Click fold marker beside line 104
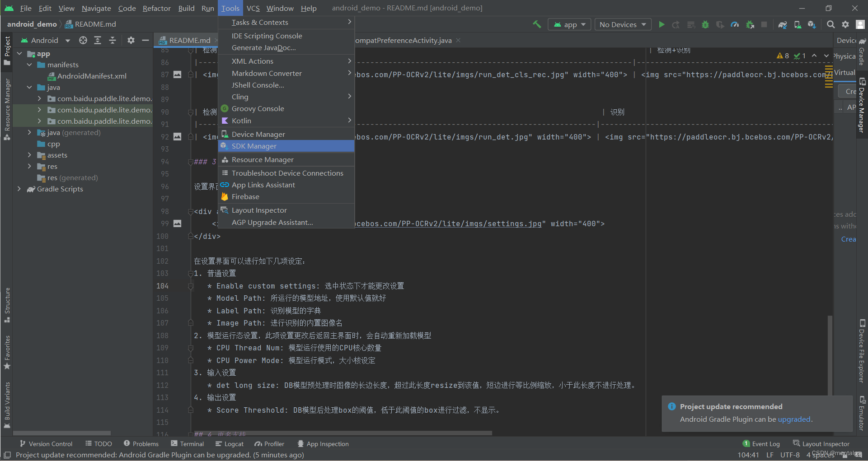868x461 pixels. pos(191,286)
